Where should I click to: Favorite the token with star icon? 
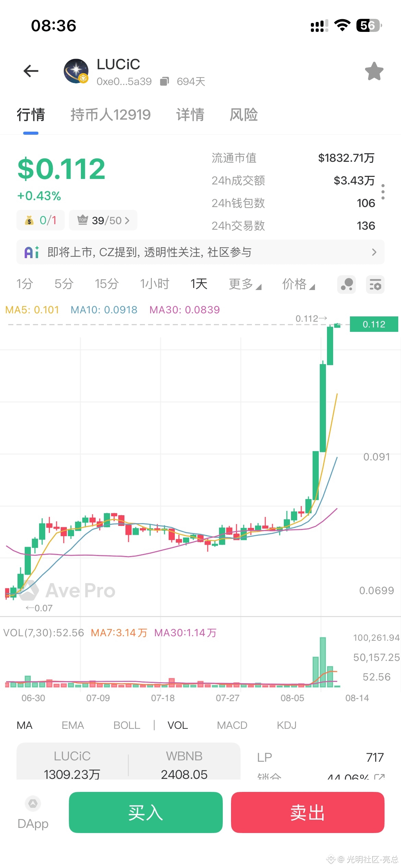coord(374,71)
